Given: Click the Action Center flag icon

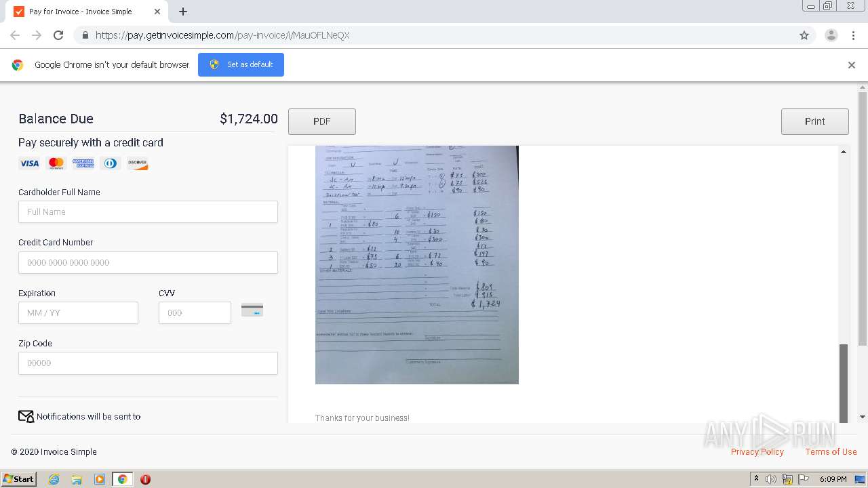Looking at the screenshot, I should (804, 479).
